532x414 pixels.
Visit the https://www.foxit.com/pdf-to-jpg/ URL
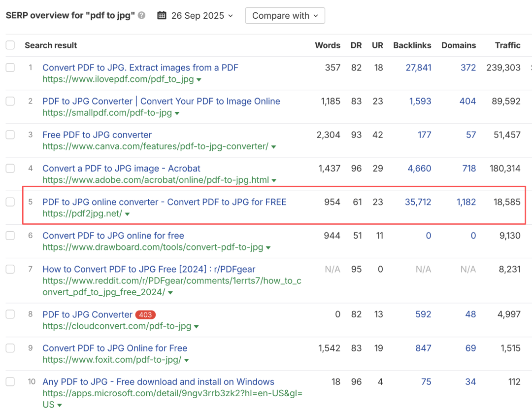click(x=112, y=360)
